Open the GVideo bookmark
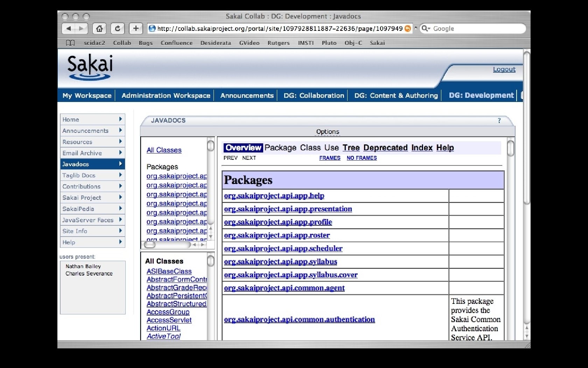The width and height of the screenshot is (588, 368). point(249,43)
